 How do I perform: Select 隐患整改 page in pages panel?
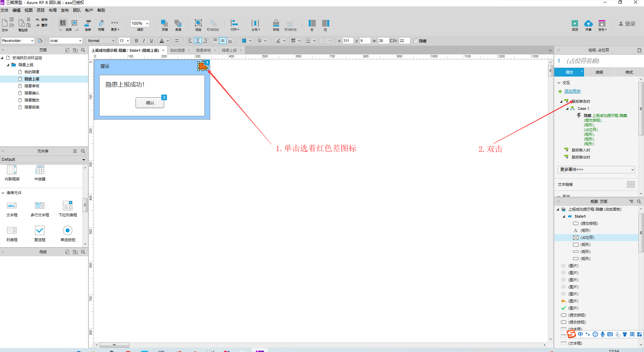click(x=32, y=100)
